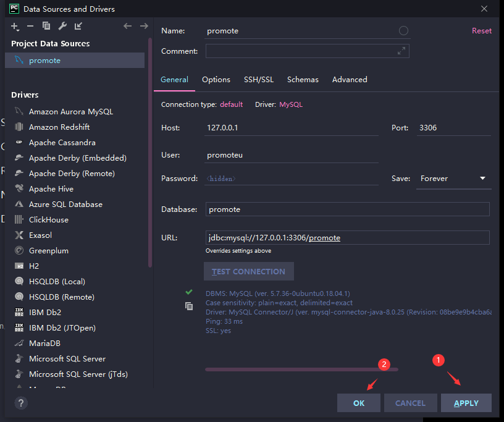Select ClickHouse driver
504x422 pixels.
coord(49,220)
